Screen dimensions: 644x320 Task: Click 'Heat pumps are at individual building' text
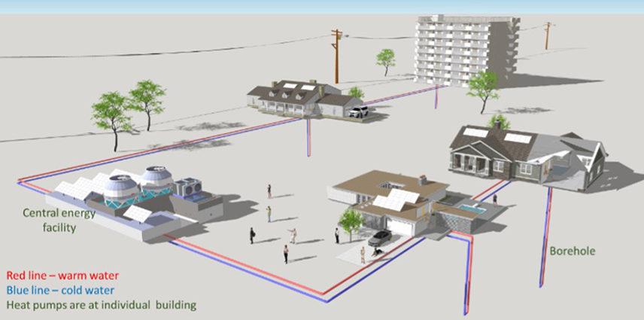pos(101,306)
